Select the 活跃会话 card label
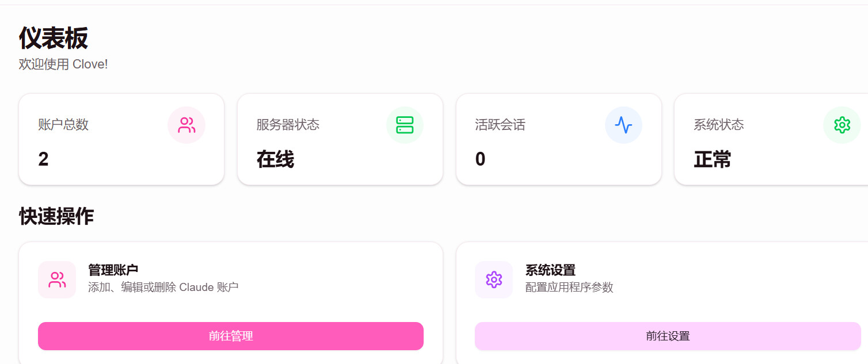This screenshot has height=364, width=868. pos(500,125)
